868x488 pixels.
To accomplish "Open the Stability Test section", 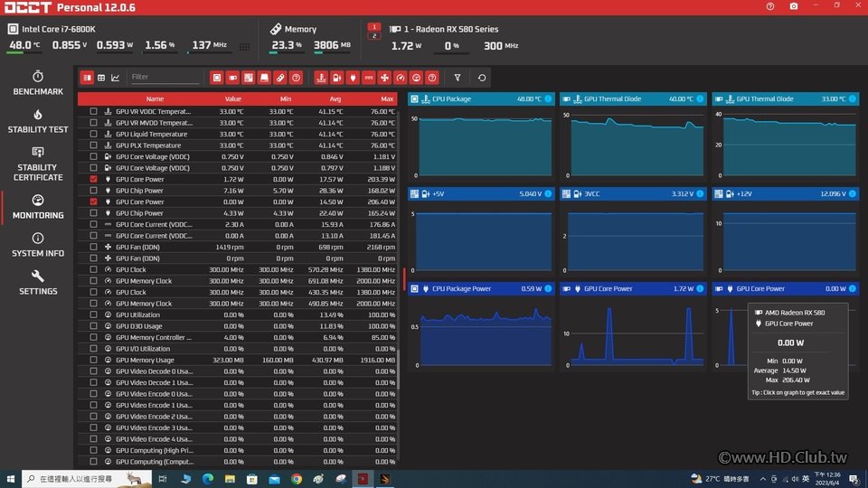I will click(38, 121).
